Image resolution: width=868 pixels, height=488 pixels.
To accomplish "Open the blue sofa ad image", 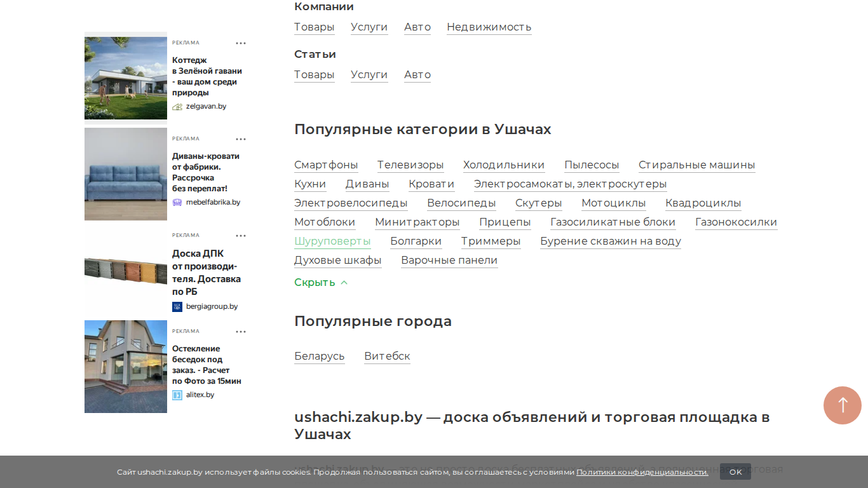I will (x=126, y=174).
